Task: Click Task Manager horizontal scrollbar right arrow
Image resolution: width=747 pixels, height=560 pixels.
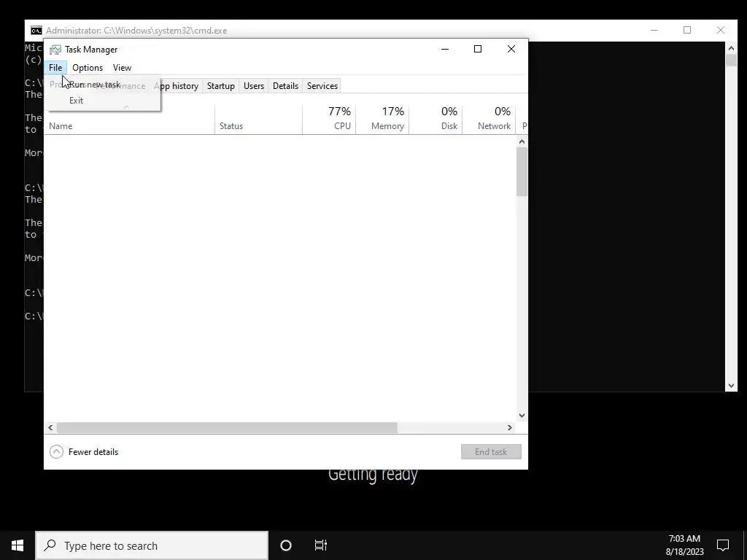Action: point(510,427)
